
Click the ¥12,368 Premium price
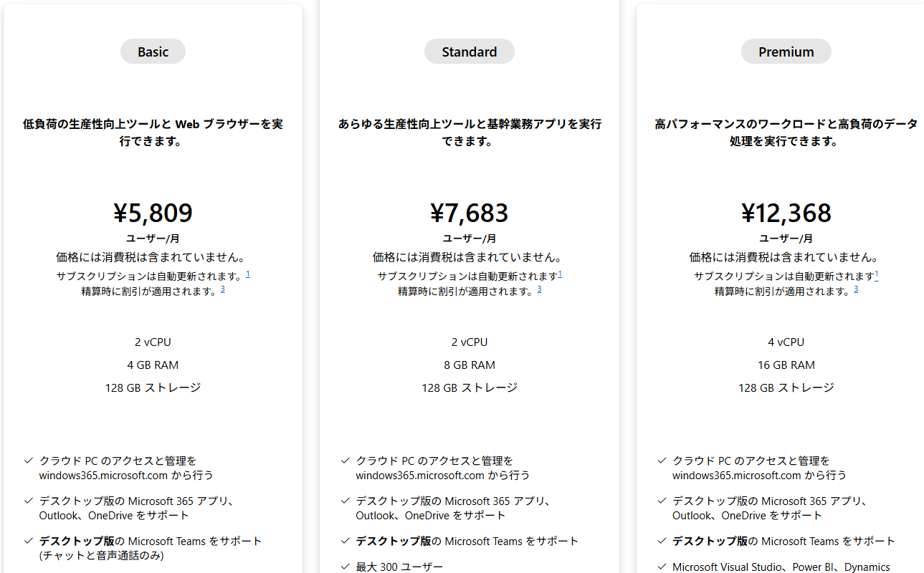[x=786, y=213]
